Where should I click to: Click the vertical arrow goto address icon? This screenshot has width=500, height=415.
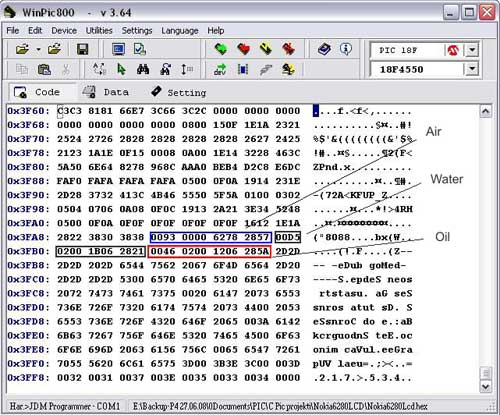pyautogui.click(x=187, y=69)
